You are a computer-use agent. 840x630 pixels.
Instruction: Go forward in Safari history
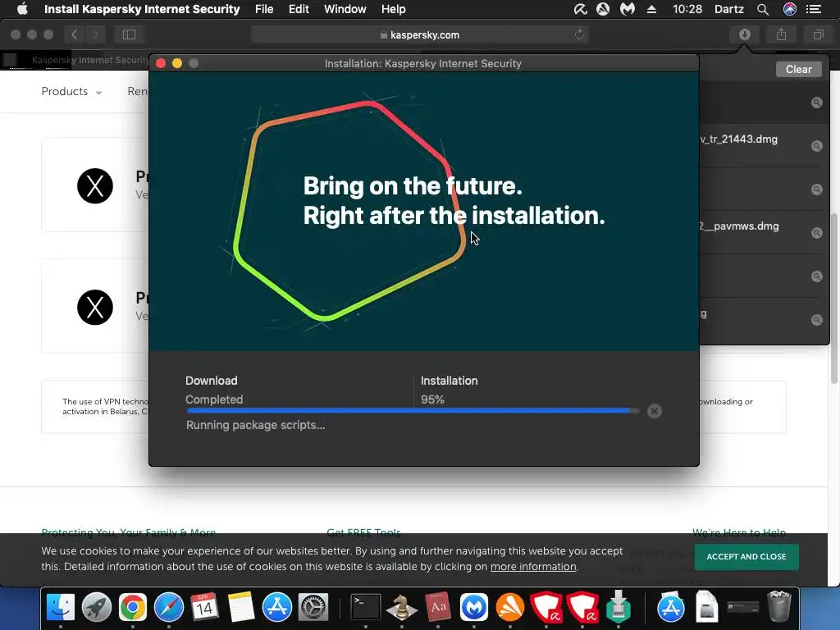(x=95, y=34)
